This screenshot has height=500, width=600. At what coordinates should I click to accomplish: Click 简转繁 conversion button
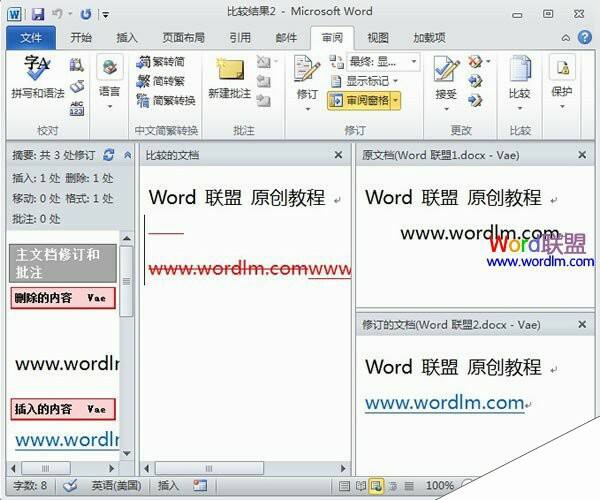tap(161, 81)
